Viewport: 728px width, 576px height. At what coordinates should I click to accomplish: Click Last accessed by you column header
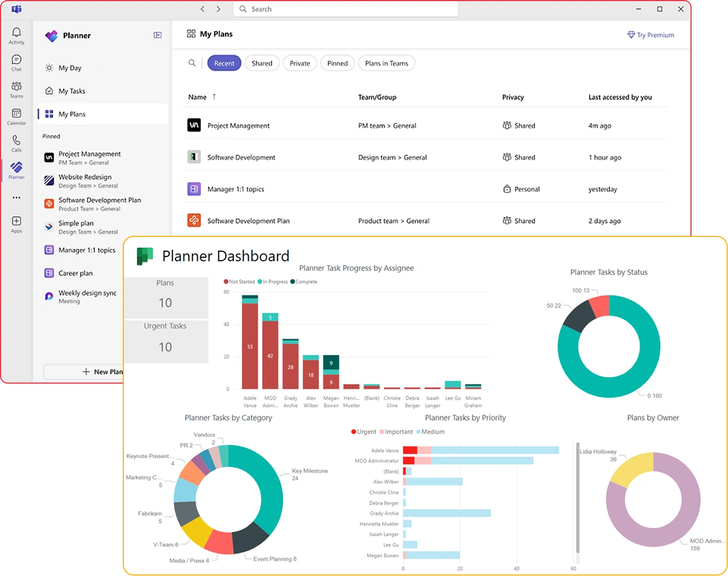tap(620, 97)
